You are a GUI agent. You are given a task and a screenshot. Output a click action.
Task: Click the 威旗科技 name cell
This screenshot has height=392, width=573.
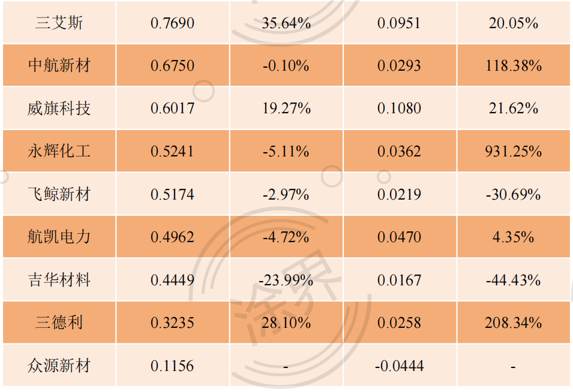tap(59, 108)
